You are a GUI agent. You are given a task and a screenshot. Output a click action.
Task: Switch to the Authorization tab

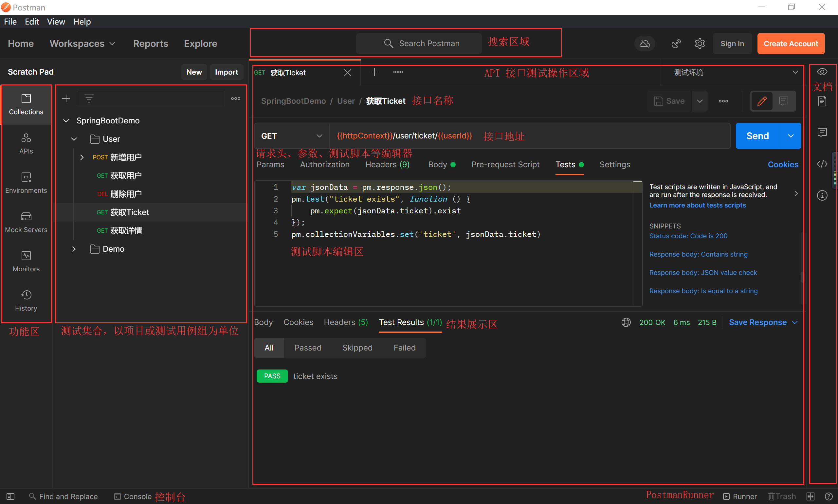(x=325, y=165)
